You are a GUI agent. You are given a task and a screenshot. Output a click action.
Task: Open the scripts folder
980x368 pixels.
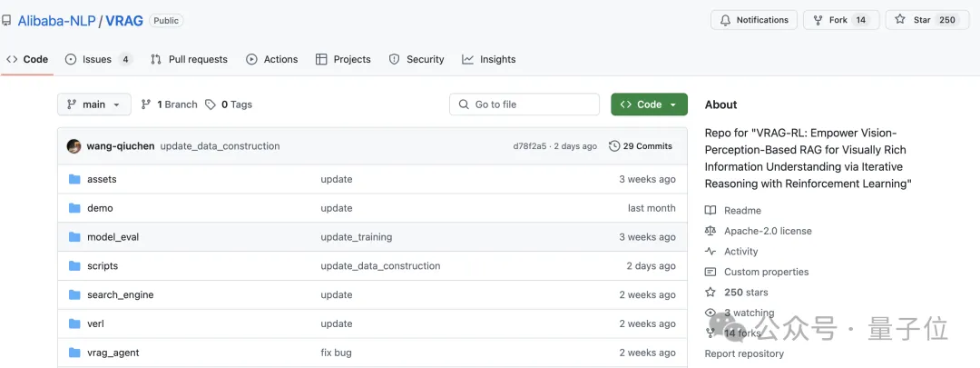click(103, 266)
